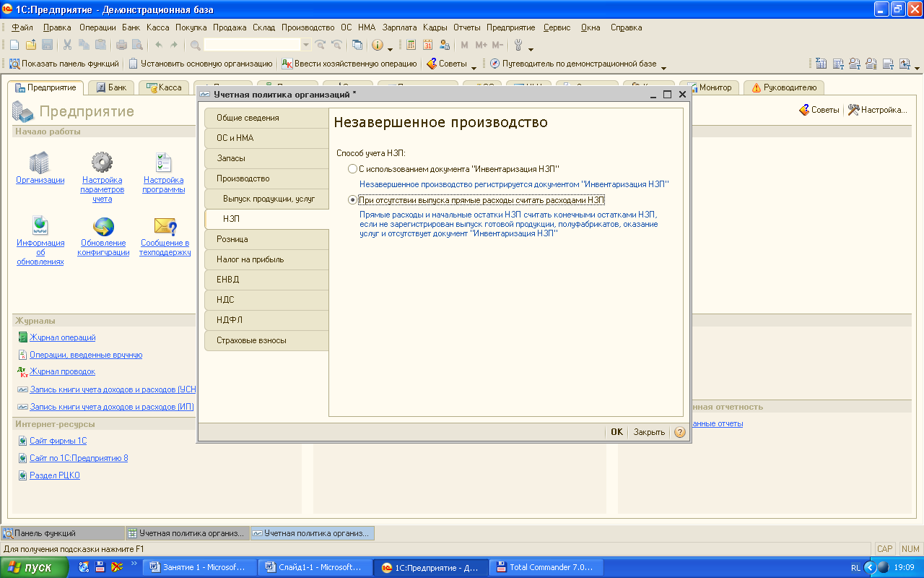Open the Справка menu

point(626,27)
